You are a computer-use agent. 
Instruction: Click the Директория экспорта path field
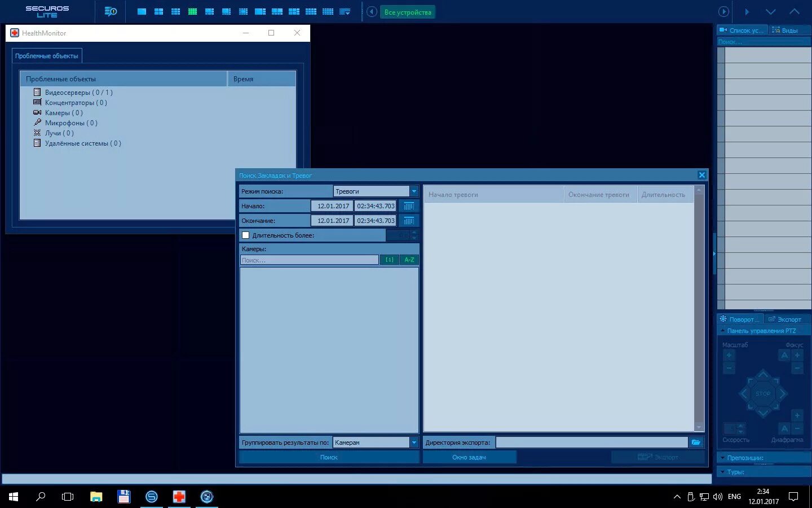(592, 443)
